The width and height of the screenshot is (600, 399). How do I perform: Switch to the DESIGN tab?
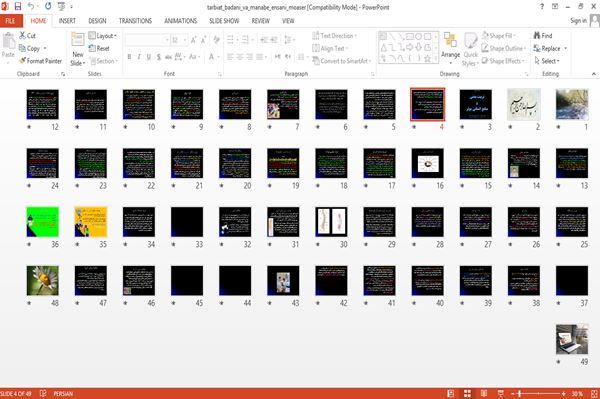tap(97, 21)
